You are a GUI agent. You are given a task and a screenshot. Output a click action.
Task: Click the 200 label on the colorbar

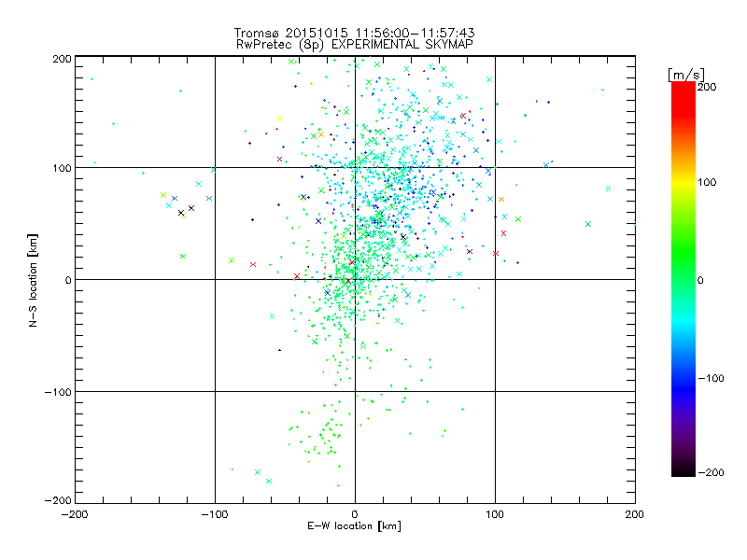coord(707,87)
